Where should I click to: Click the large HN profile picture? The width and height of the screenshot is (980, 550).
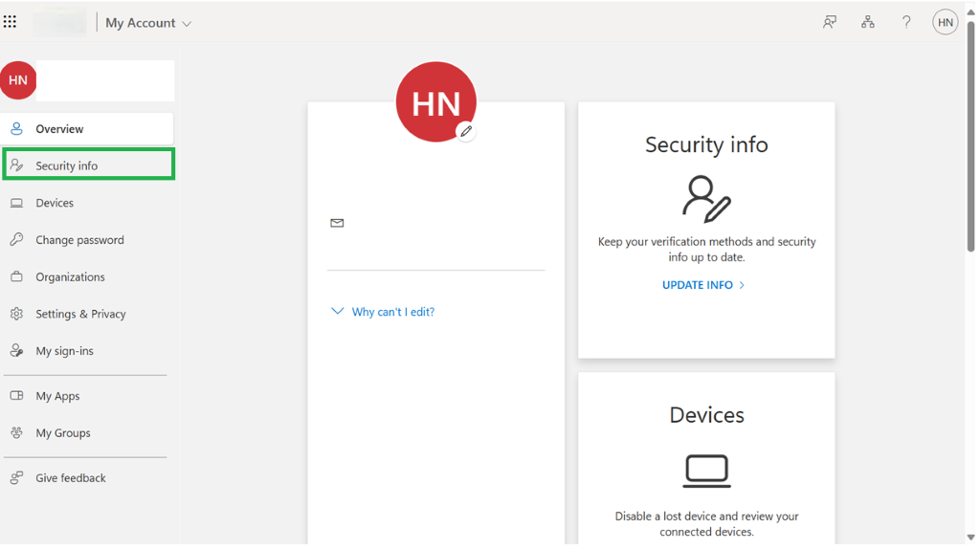pyautogui.click(x=435, y=101)
